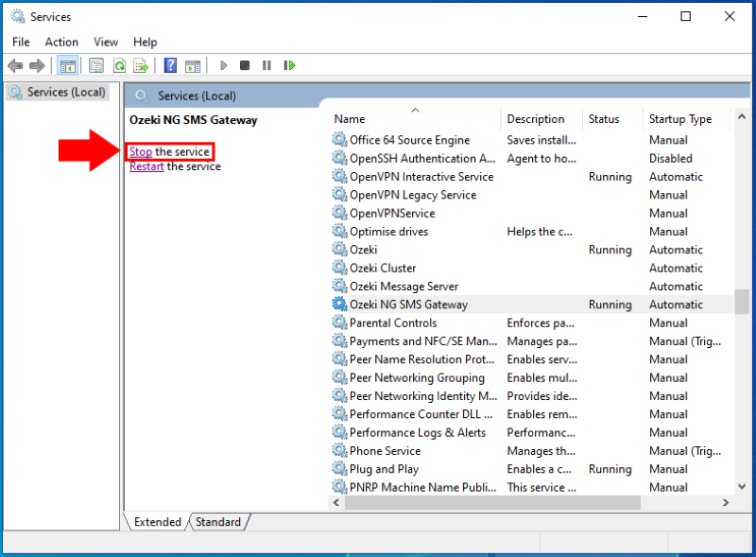
Task: Select the OpenVPN Interactive Service row
Action: (x=421, y=177)
